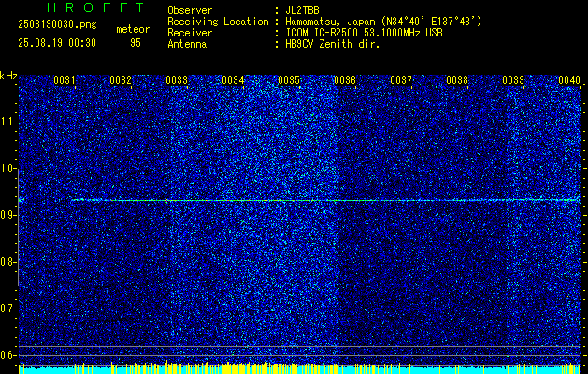
Task: Click time marker 0035
Action: point(289,79)
